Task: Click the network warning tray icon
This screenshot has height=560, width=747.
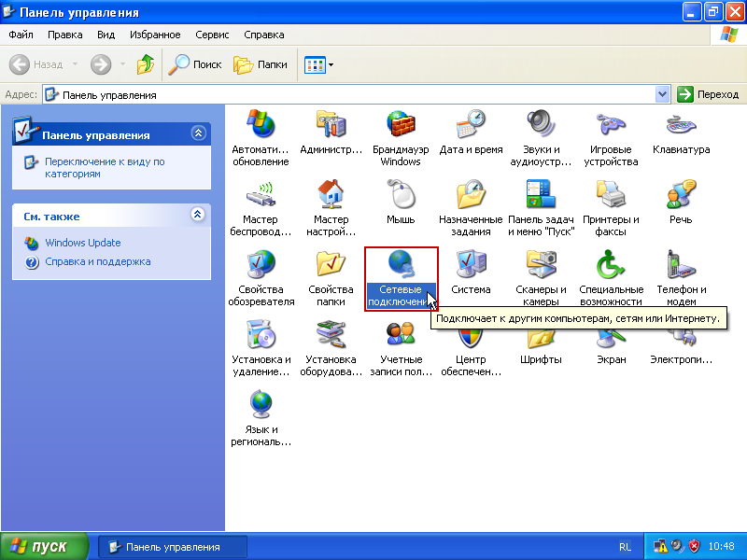Action: tap(660, 546)
